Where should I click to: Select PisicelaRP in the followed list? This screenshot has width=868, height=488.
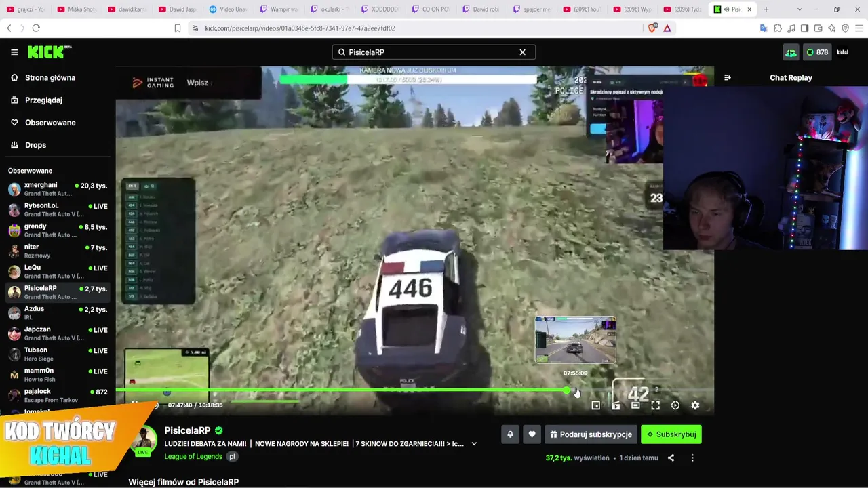(x=58, y=292)
